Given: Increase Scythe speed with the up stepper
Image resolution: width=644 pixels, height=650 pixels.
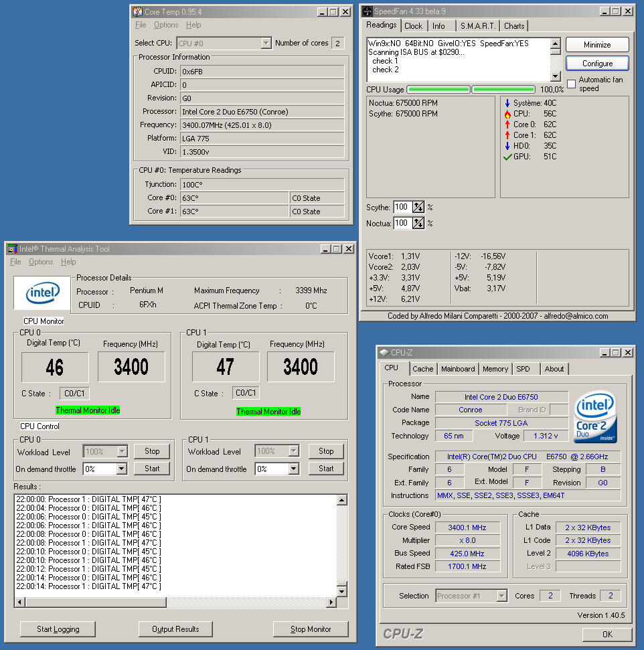Looking at the screenshot, I should point(416,204).
